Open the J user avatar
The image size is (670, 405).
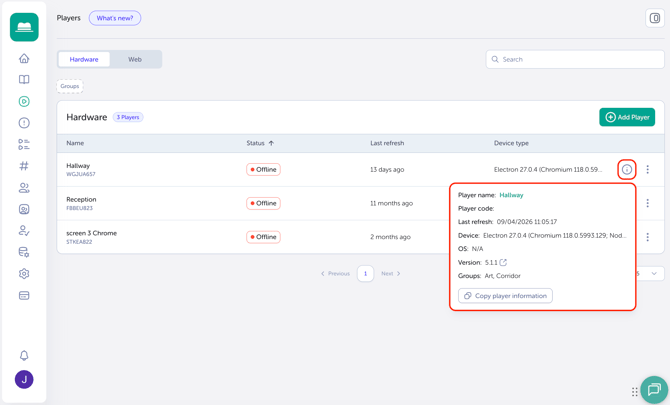[x=24, y=379]
